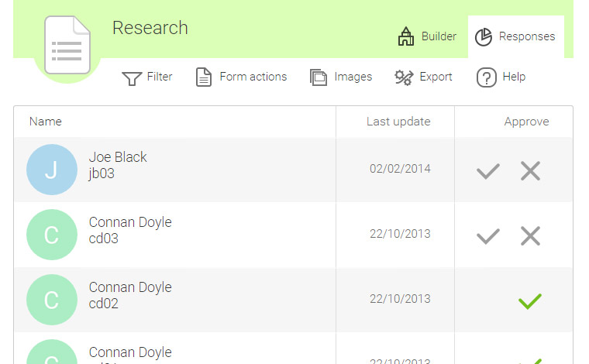Click green approved checkmark for cd02
589x364 pixels.
tap(530, 301)
